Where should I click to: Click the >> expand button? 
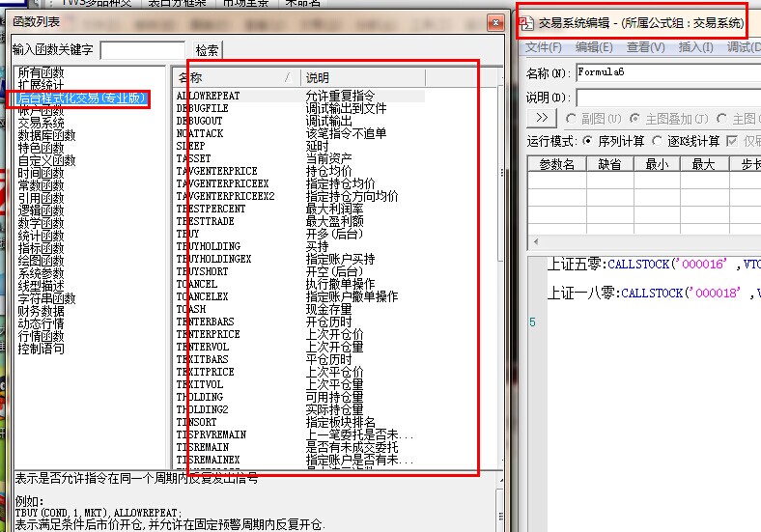click(x=542, y=118)
